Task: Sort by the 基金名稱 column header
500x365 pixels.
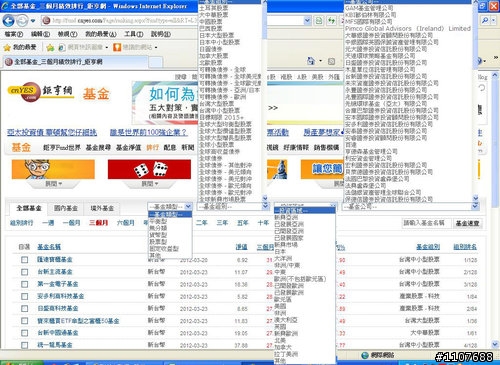Action: tap(49, 247)
